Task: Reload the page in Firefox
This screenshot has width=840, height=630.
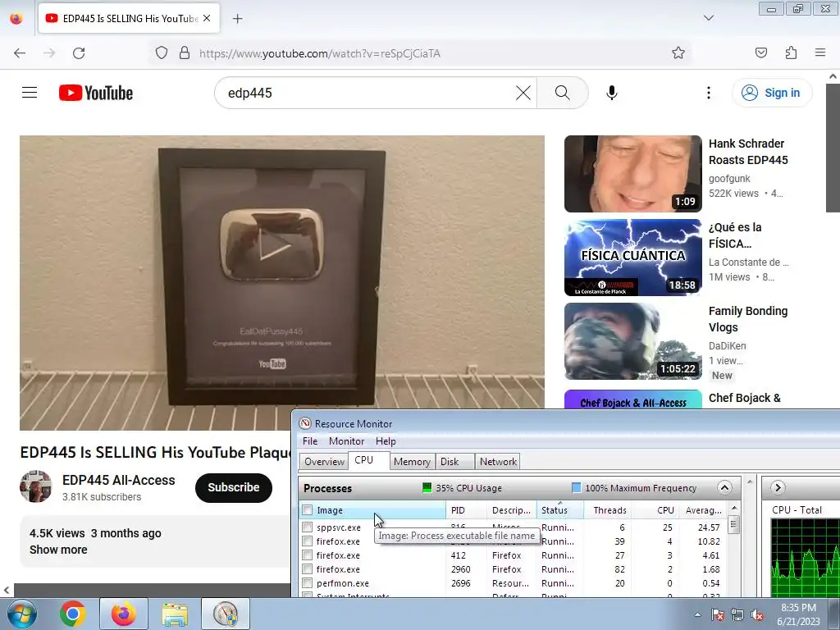Action: 79,53
